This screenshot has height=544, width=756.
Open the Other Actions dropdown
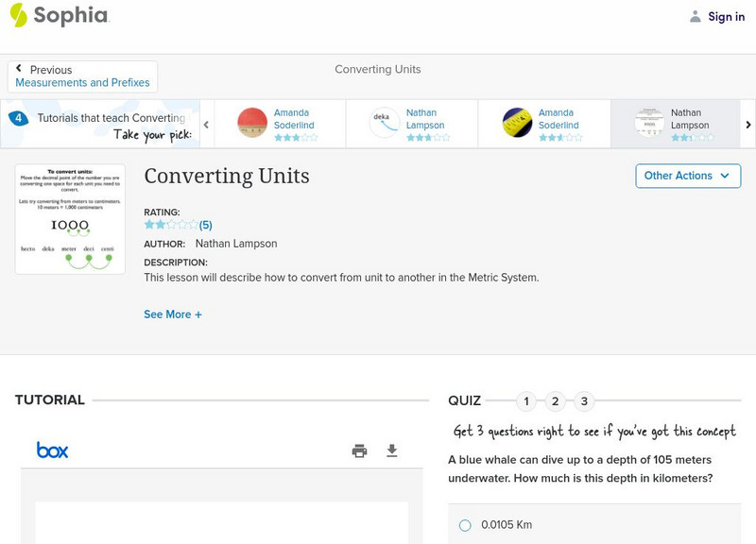click(x=687, y=176)
